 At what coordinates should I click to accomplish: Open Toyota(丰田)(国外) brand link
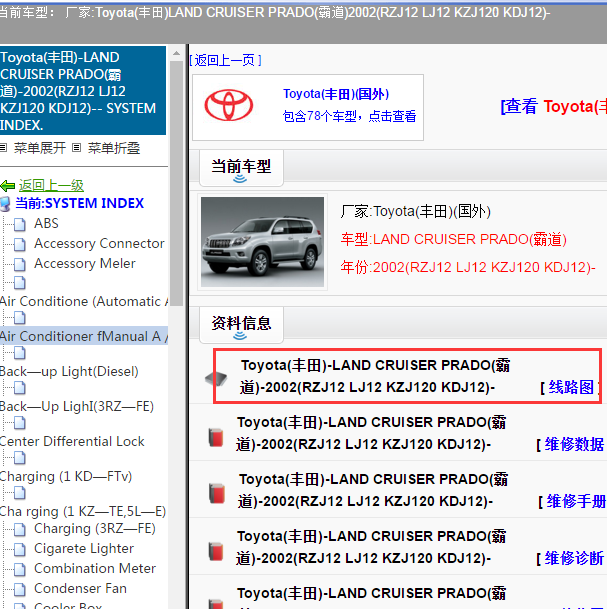pos(336,94)
